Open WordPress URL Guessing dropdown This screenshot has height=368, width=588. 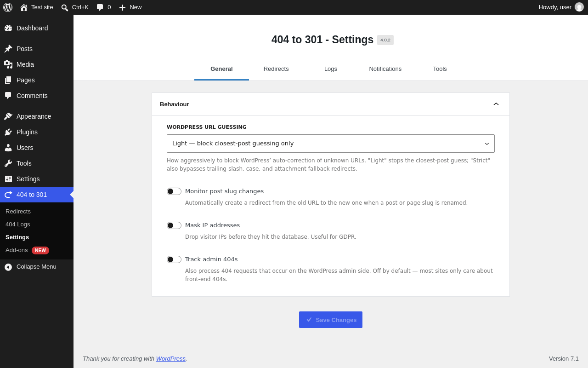tap(331, 144)
